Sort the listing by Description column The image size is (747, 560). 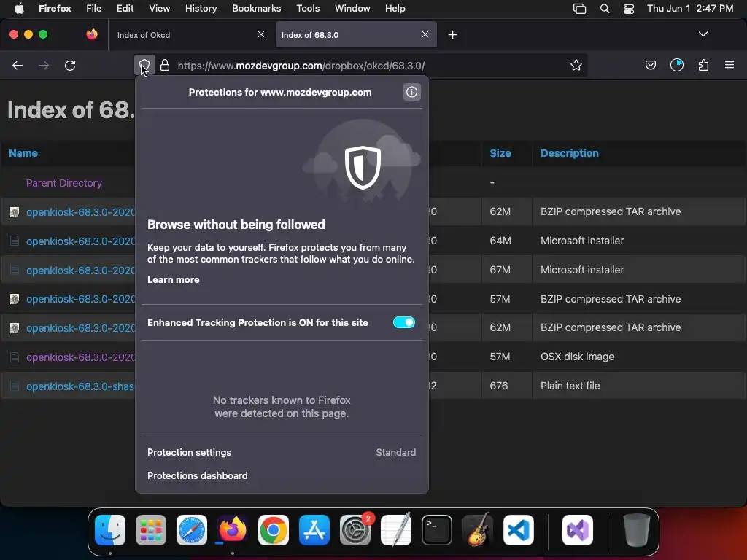[x=569, y=153]
